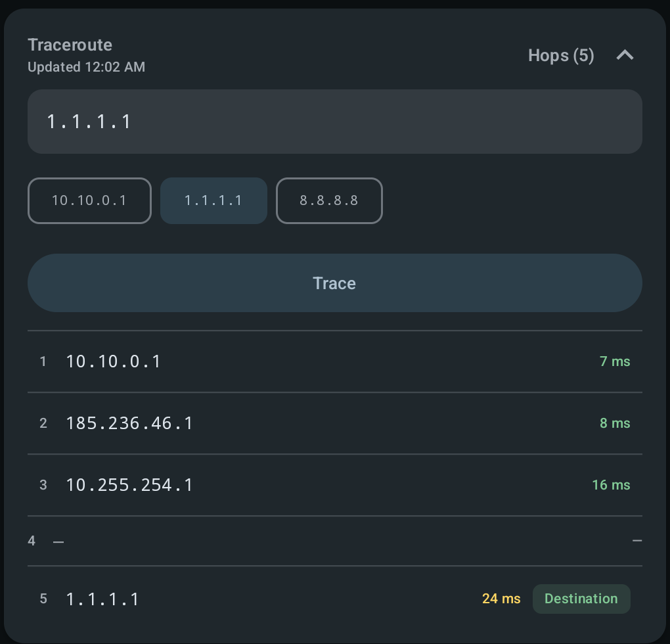Click the Updated 12:02 AM timestamp

[x=86, y=67]
